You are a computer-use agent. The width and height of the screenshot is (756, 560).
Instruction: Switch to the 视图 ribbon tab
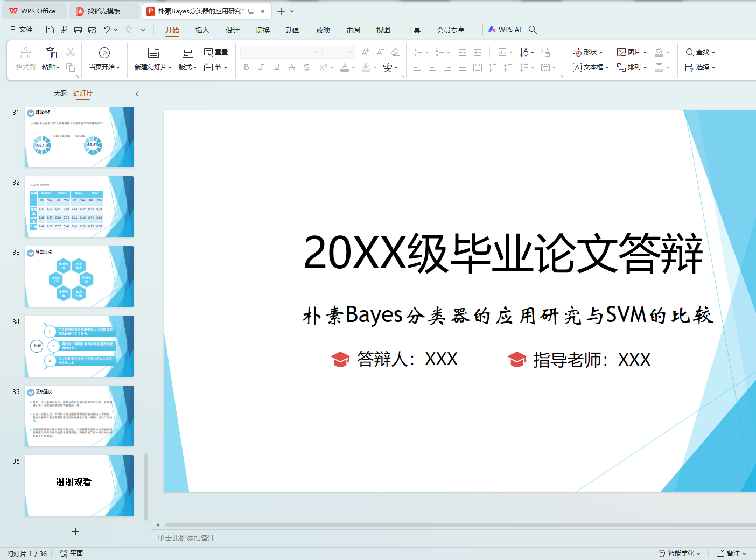(x=383, y=30)
